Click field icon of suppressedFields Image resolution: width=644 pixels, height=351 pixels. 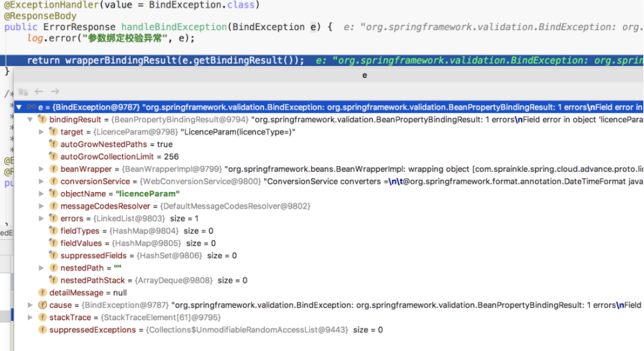point(54,256)
